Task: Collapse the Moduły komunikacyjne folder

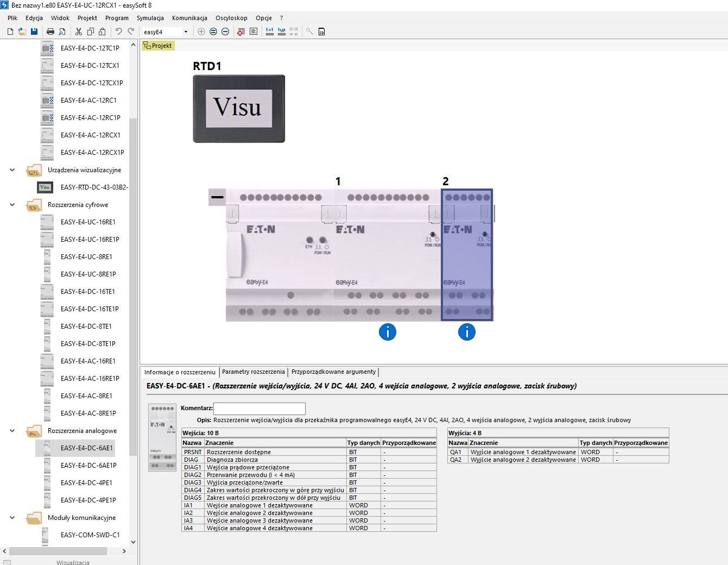Action: pyautogui.click(x=12, y=518)
